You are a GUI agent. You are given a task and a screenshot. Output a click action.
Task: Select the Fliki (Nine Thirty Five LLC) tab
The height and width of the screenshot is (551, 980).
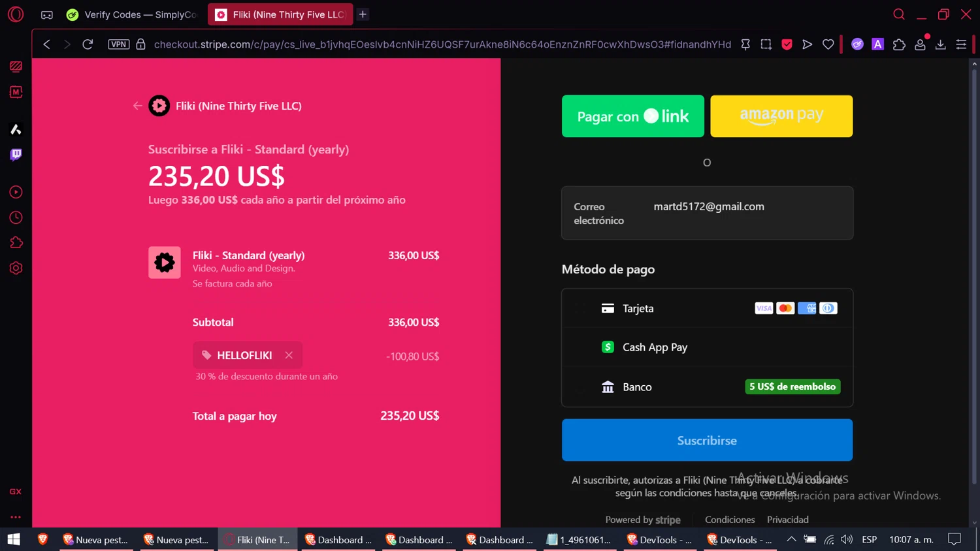coord(280,14)
